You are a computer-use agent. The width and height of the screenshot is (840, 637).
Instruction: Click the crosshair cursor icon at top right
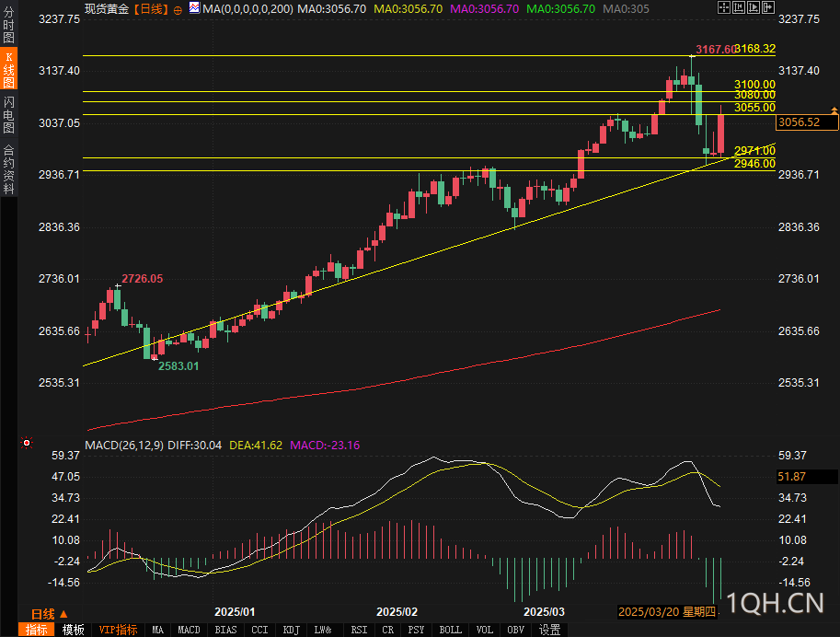click(x=724, y=7)
